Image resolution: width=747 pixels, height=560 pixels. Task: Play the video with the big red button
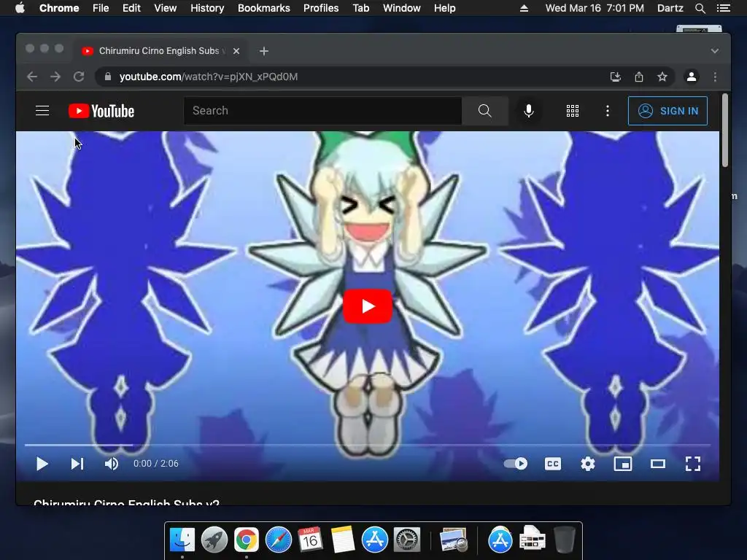tap(368, 306)
